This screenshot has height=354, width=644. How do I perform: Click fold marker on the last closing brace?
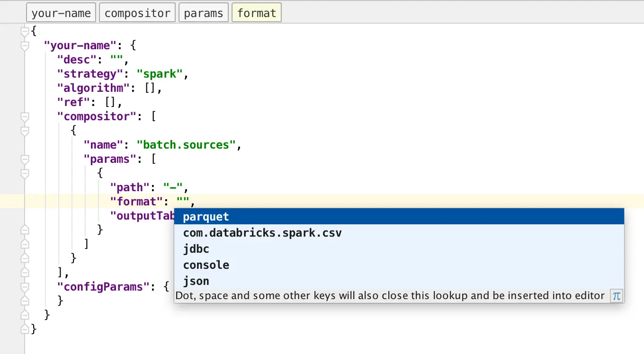(25, 328)
